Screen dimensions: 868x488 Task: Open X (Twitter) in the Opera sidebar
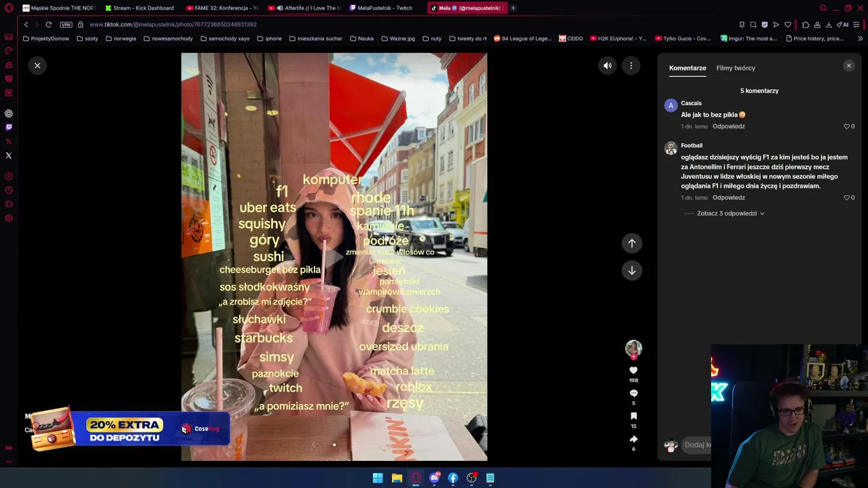[x=9, y=156]
